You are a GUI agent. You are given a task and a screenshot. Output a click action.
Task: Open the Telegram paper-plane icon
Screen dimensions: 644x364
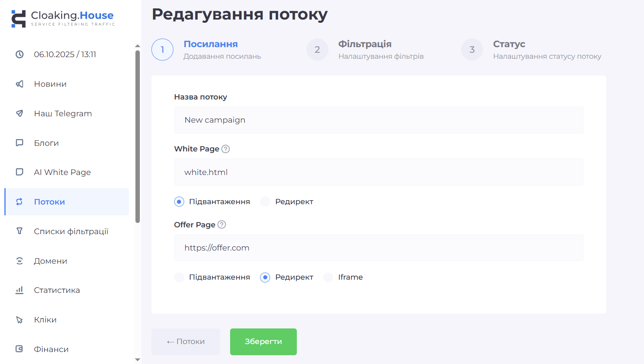click(x=20, y=113)
